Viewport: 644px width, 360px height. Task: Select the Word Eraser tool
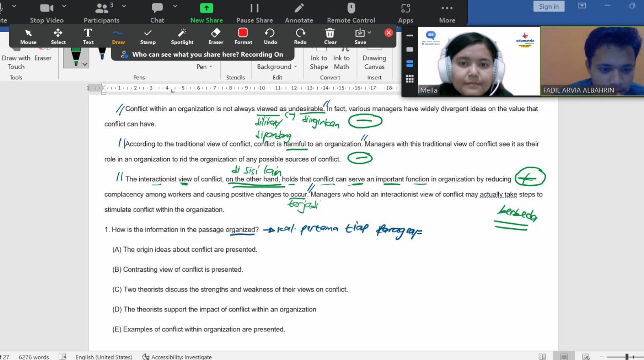tap(43, 56)
